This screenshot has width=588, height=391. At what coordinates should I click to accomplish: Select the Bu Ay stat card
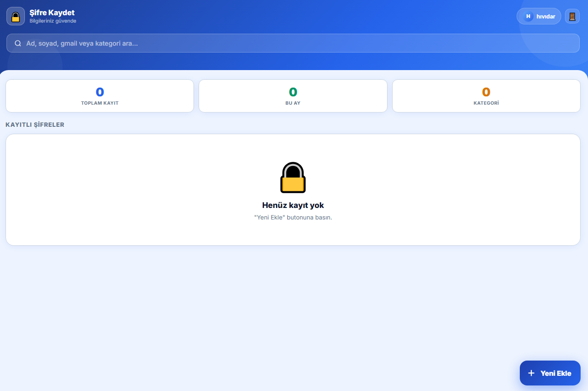(293, 96)
